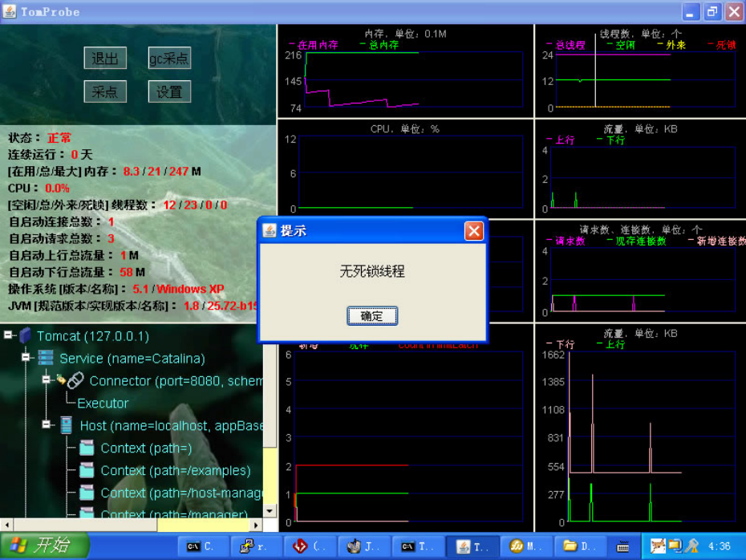Click the TomProbe Java title bar icon
This screenshot has width=746, height=560.
(9, 11)
